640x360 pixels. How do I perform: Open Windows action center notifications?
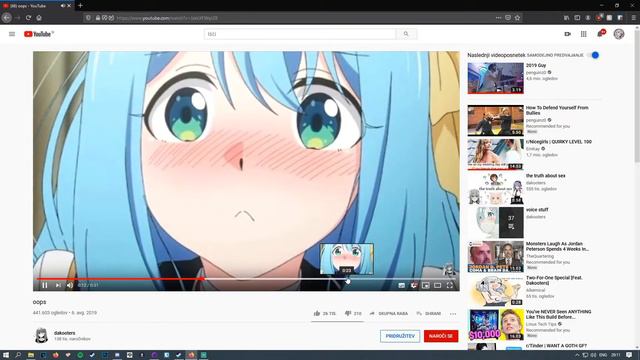pos(629,355)
